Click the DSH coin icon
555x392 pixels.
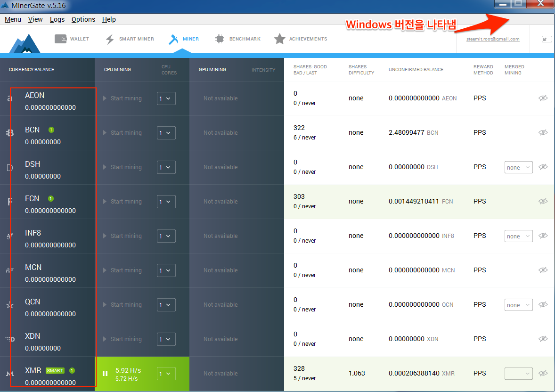9,167
